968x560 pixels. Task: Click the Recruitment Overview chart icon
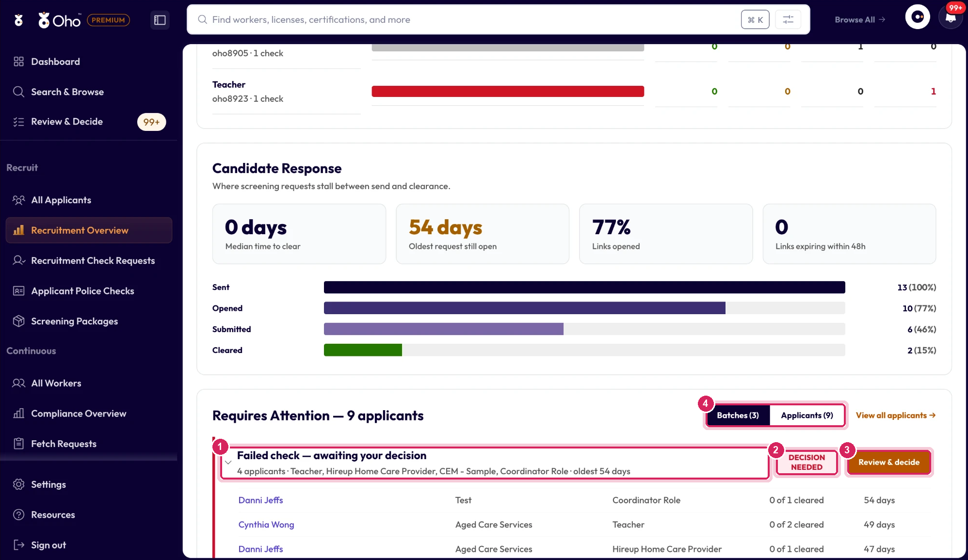(x=18, y=230)
